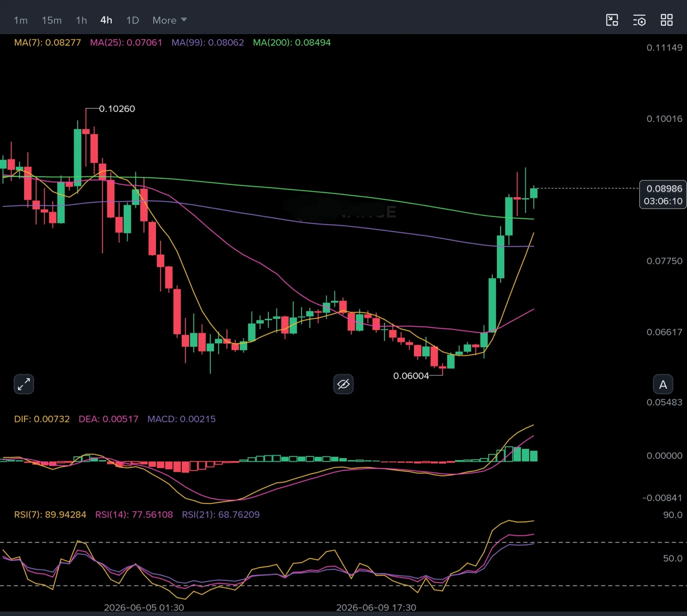
Task: Click the RSI(7): 89.94284 label
Action: (50, 515)
